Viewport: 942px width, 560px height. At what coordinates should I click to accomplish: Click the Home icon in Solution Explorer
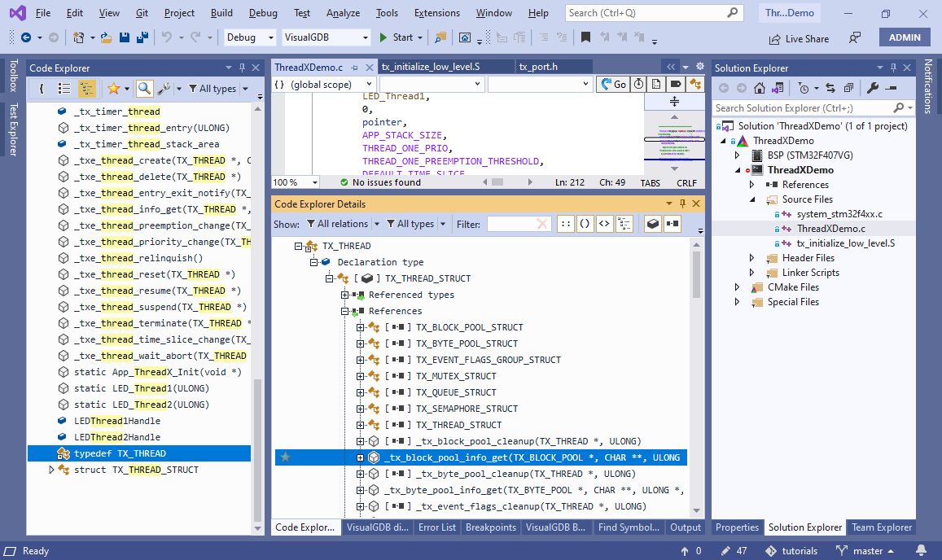pos(760,88)
